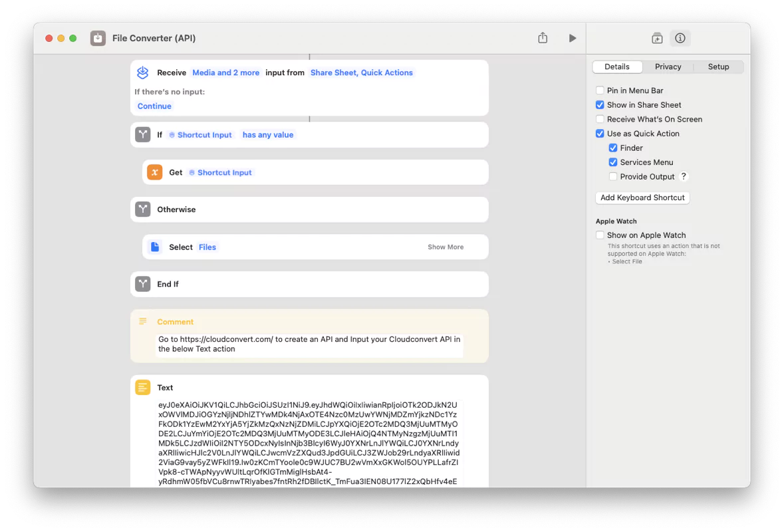Viewport: 784px width, 532px height.
Task: Open the action library panel icon
Action: coord(657,38)
